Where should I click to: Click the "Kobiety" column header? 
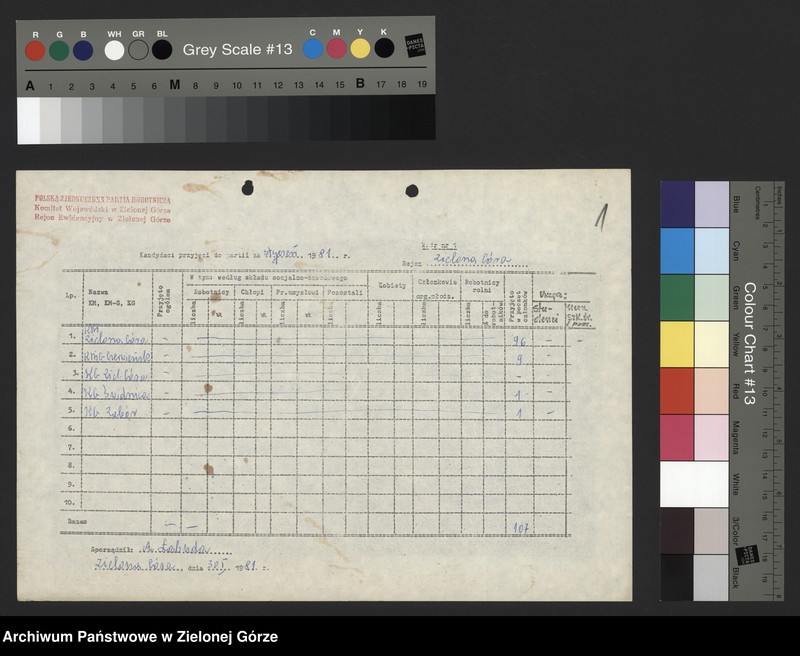pyautogui.click(x=392, y=286)
